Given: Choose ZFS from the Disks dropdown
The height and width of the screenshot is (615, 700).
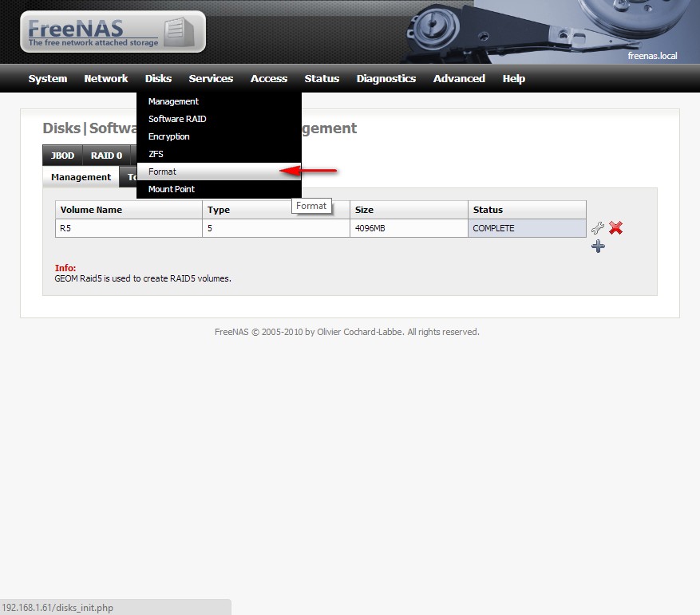Looking at the screenshot, I should pyautogui.click(x=156, y=154).
